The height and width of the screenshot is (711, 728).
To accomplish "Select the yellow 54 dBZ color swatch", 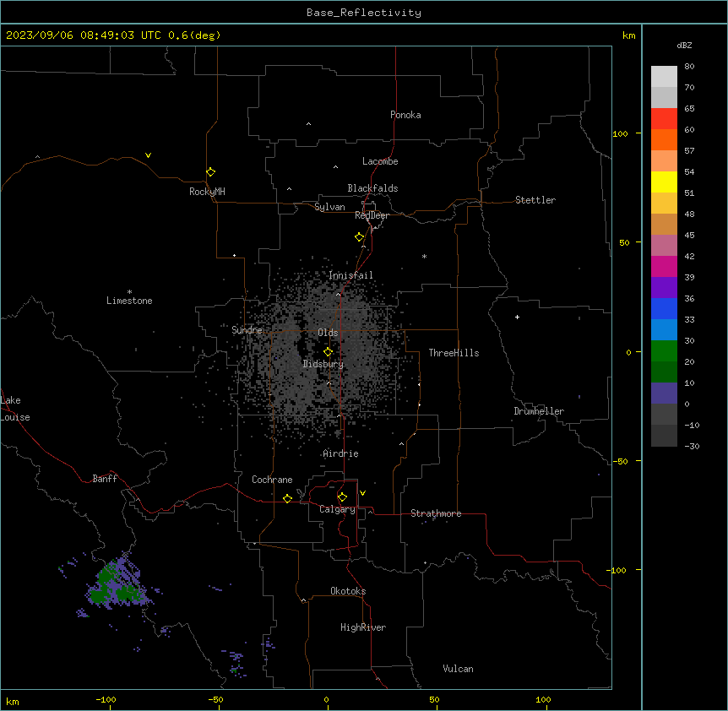I will click(664, 182).
